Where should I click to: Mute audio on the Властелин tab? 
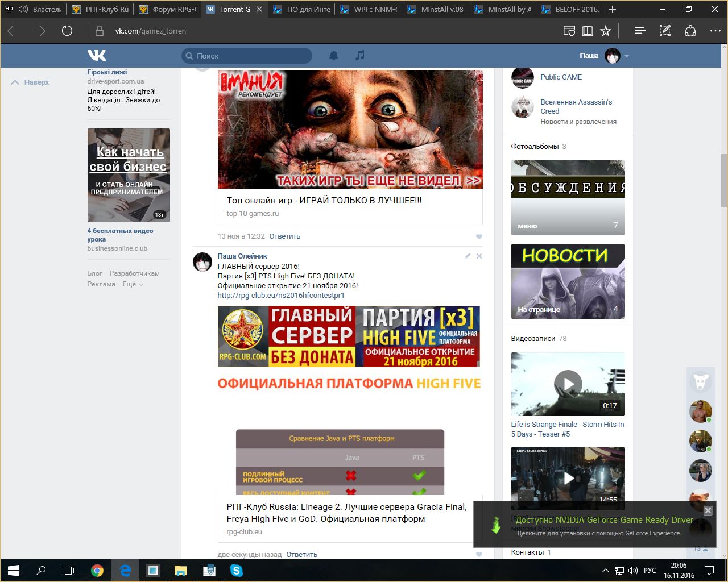pyautogui.click(x=23, y=9)
